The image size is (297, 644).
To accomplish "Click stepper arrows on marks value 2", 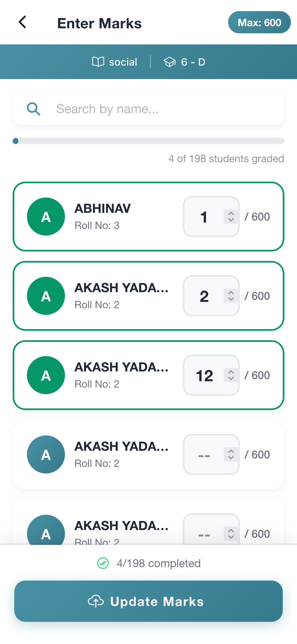I will pyautogui.click(x=231, y=296).
